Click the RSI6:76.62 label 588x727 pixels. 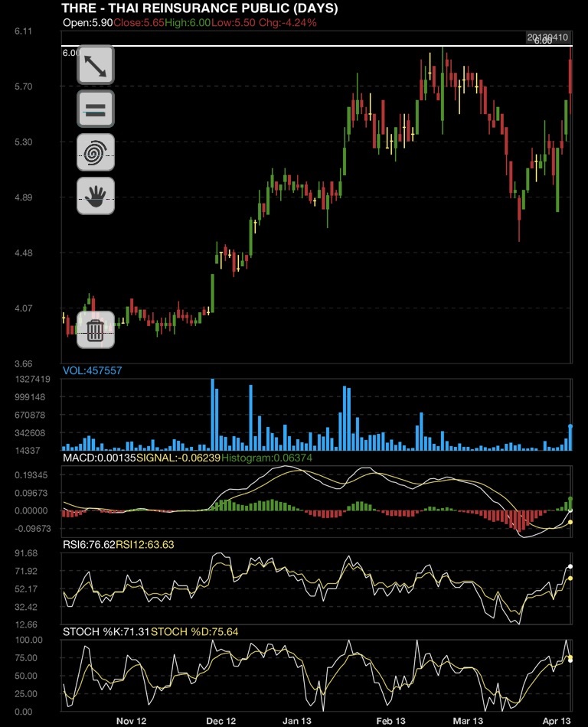click(89, 544)
